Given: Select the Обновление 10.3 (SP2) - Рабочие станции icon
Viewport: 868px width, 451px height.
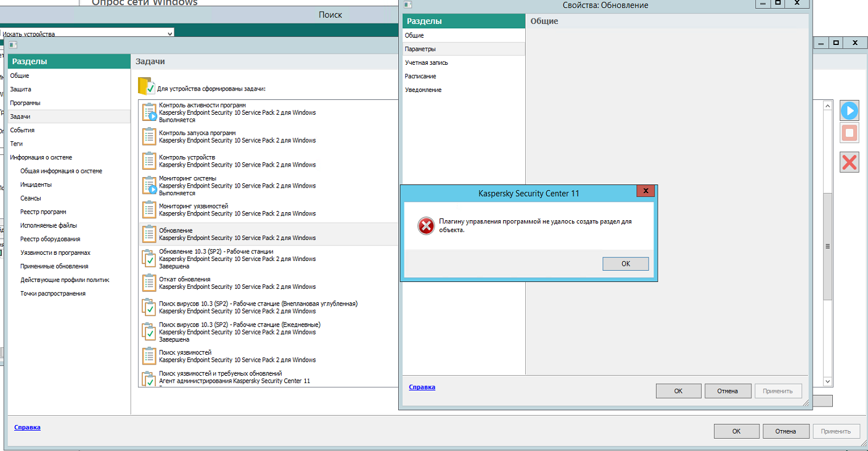Looking at the screenshot, I should (149, 259).
